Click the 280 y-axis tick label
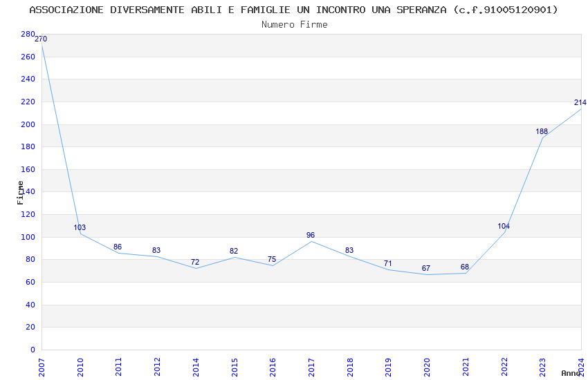This screenshot has height=380, width=588. tap(28, 34)
